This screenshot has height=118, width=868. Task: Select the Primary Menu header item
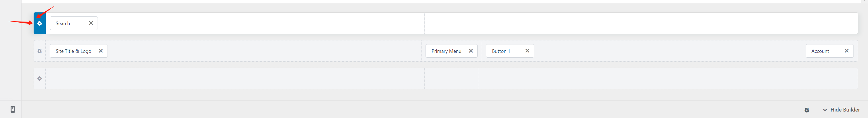446,51
